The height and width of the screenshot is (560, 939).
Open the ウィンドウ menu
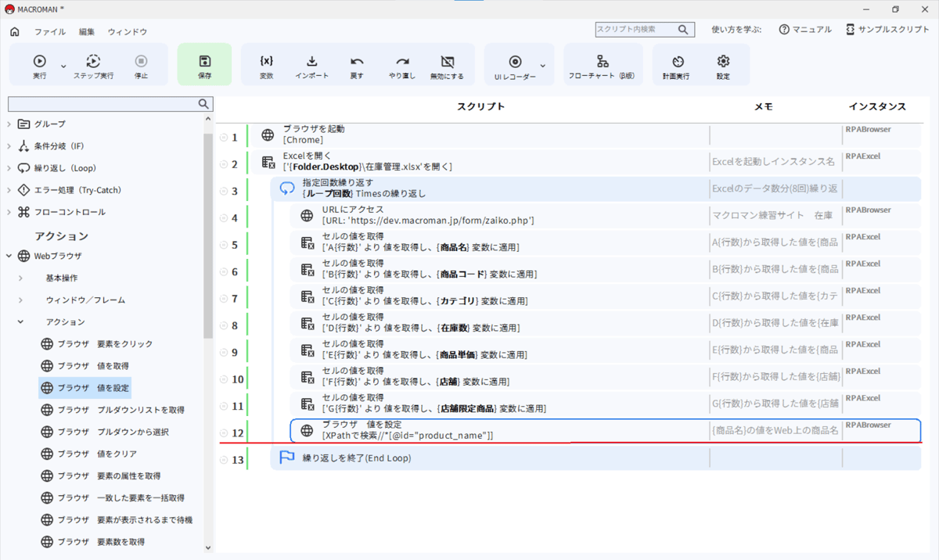tap(127, 32)
